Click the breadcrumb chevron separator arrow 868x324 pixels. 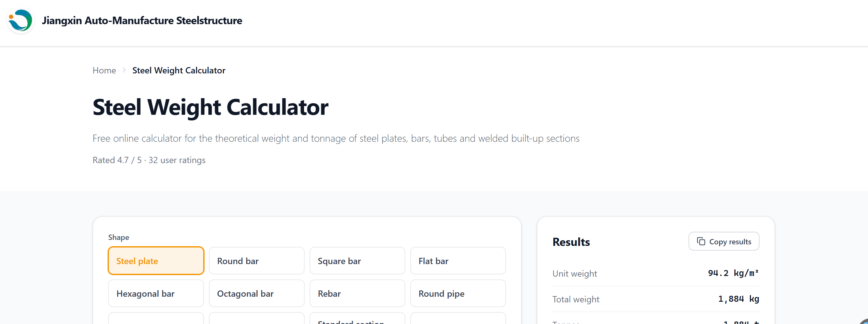point(124,70)
